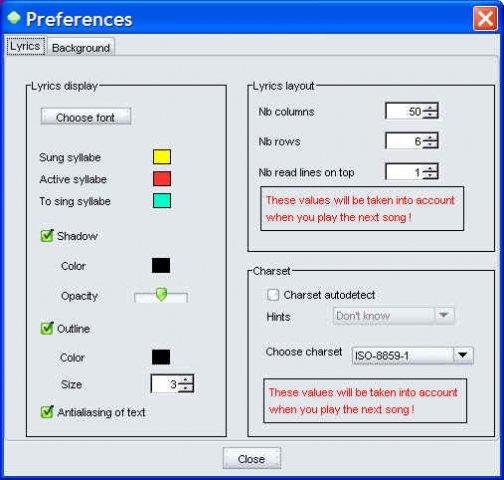
Task: Click the Preferences title bar app icon
Action: coord(14,18)
